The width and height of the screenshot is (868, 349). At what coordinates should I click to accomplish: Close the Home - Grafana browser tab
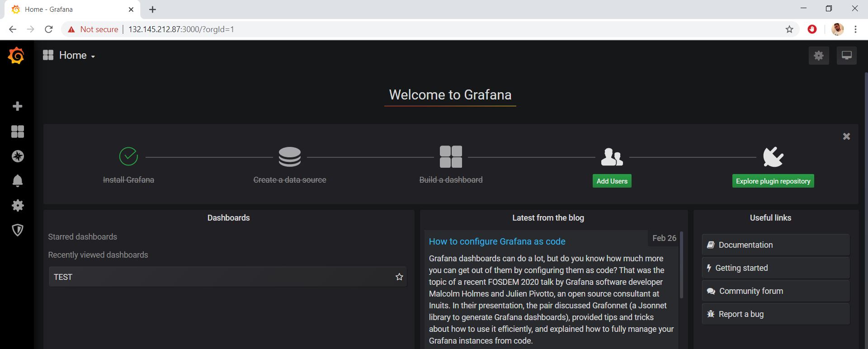pos(131,9)
